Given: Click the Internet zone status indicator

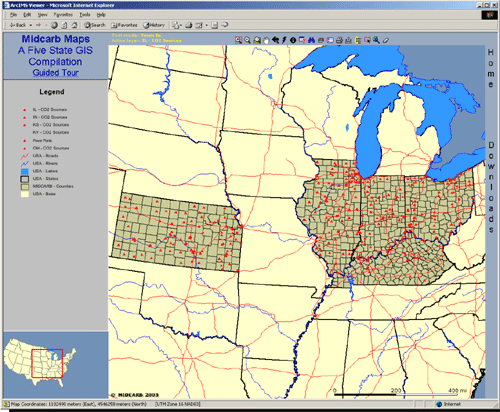Looking at the screenshot, I should pos(449,404).
